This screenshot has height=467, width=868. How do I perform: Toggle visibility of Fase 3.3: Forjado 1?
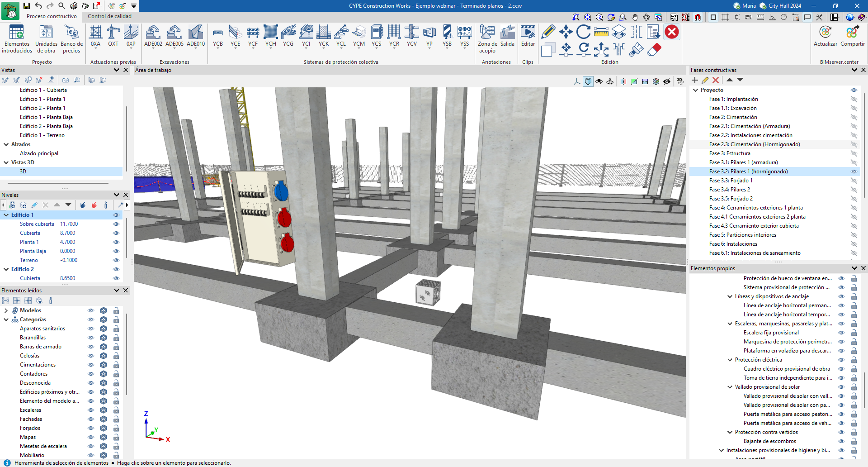click(854, 181)
